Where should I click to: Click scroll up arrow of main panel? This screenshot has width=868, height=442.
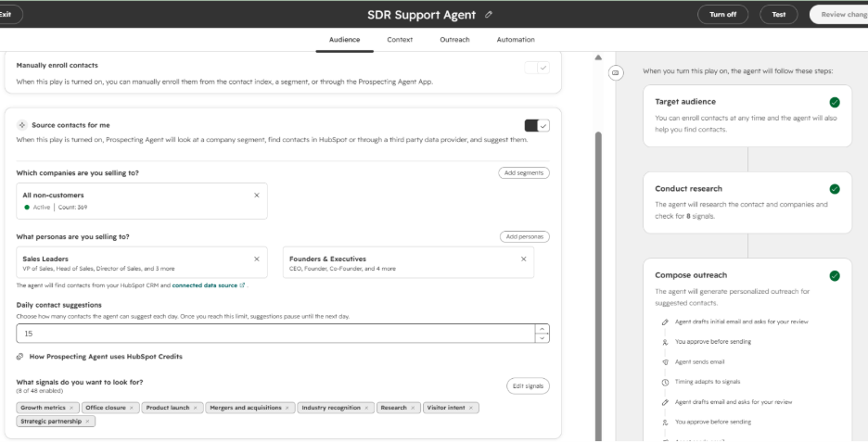pyautogui.click(x=598, y=57)
